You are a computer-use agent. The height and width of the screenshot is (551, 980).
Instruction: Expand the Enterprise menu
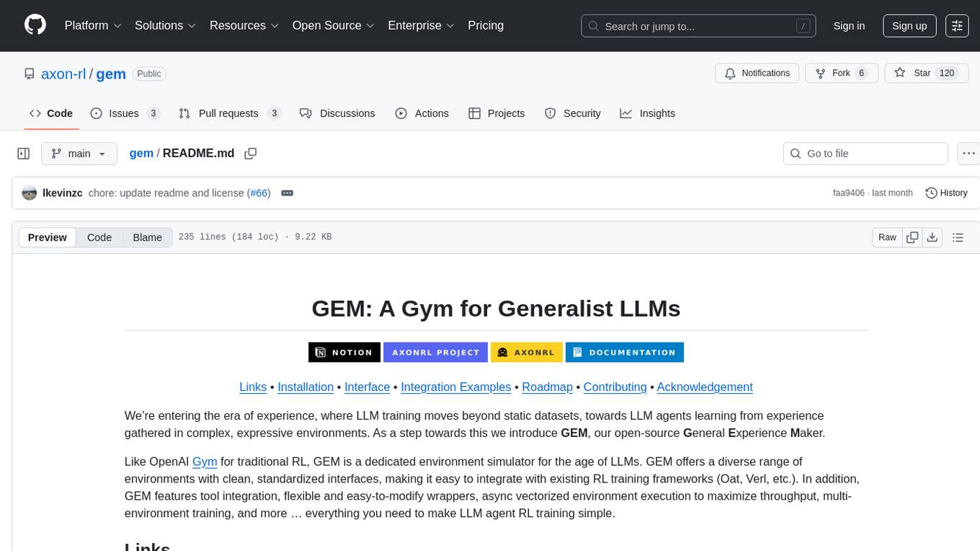click(421, 25)
